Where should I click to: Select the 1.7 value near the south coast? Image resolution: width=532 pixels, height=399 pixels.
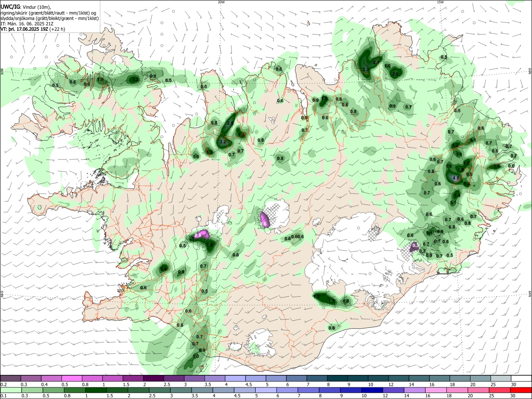pyautogui.click(x=331, y=301)
